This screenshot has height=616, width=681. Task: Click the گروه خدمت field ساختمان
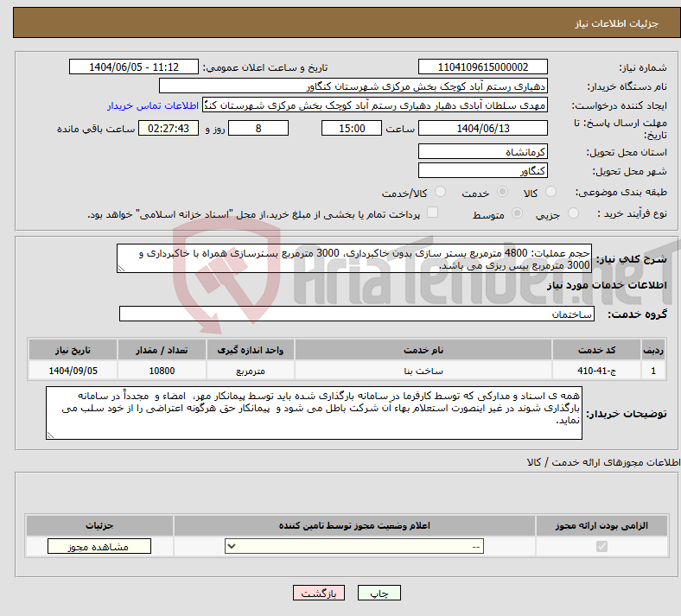tap(357, 314)
